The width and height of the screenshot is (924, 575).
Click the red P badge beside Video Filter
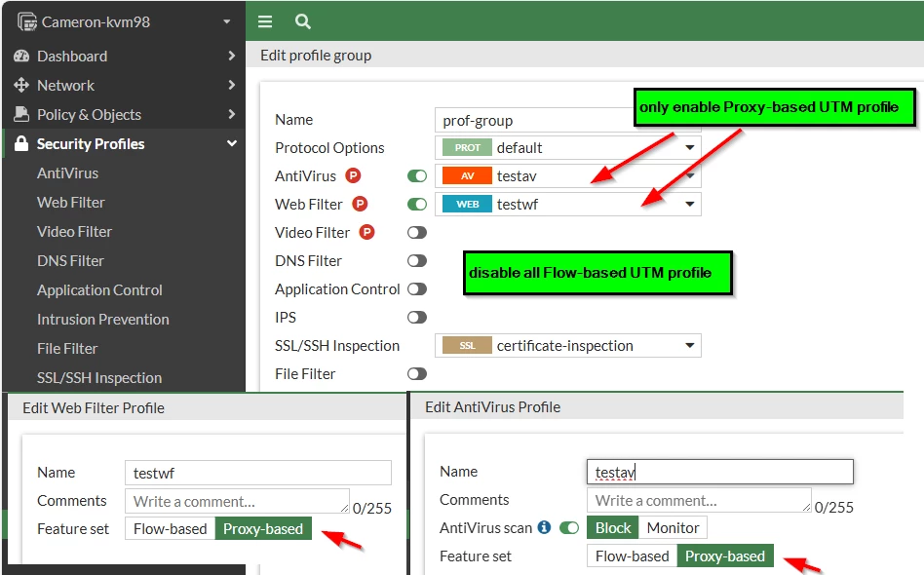[x=366, y=232]
